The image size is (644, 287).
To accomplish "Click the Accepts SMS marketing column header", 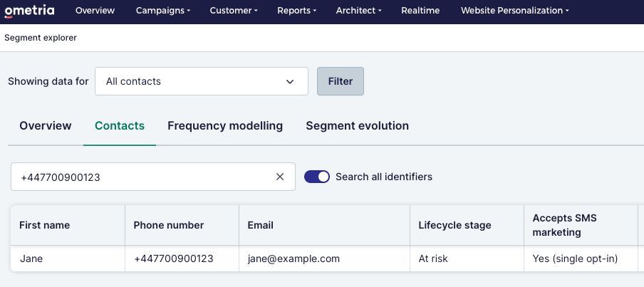I will pyautogui.click(x=581, y=226).
